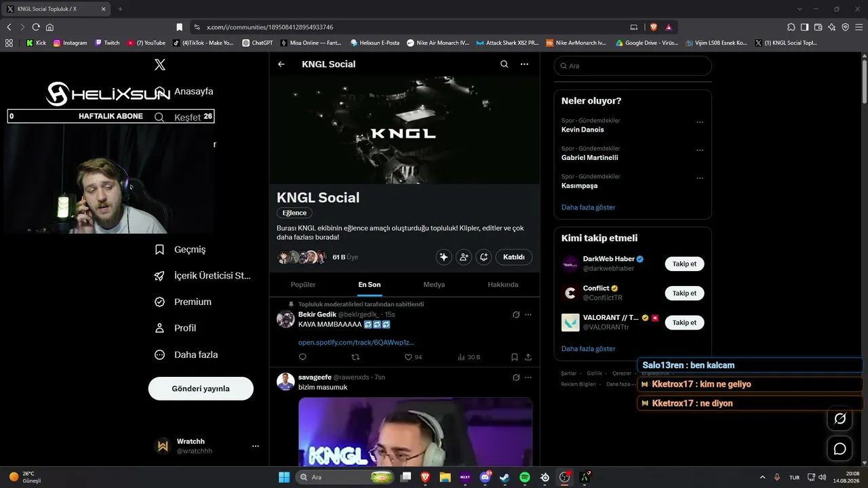
Task: Open Steam from the taskbar
Action: [x=505, y=477]
